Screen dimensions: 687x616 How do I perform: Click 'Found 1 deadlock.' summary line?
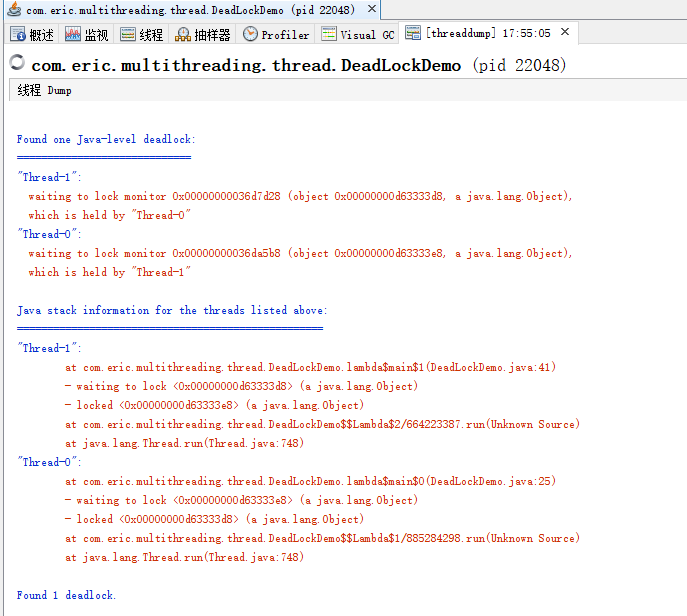coord(66,595)
